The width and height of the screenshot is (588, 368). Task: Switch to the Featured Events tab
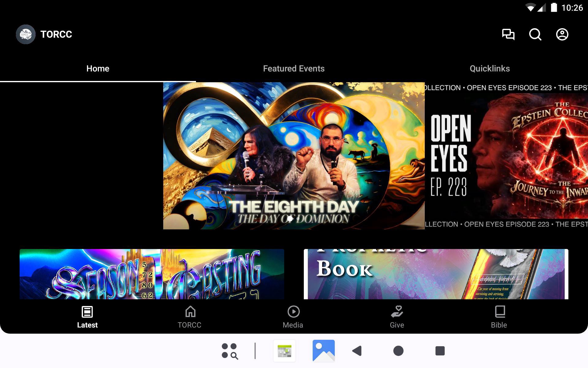[294, 69]
